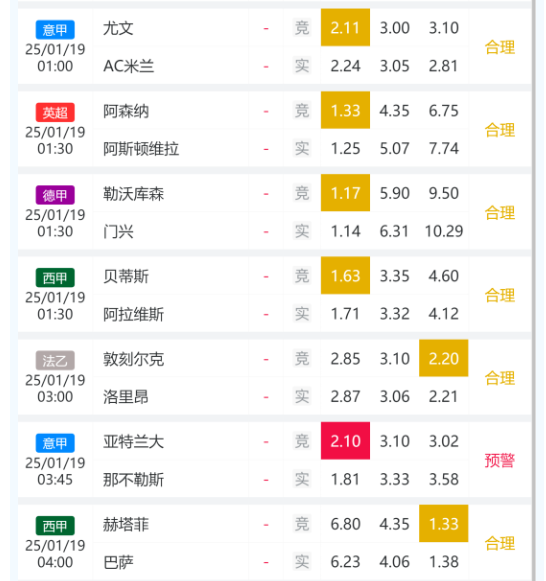Open team 那不勒斯
This screenshot has height=581, width=546.
pyautogui.click(x=133, y=479)
